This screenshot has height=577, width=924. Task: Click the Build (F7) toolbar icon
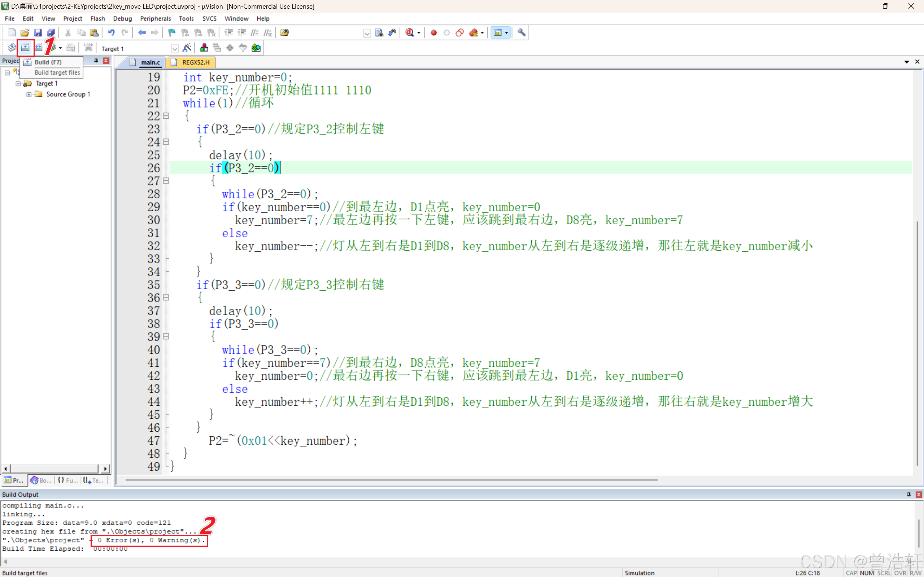(x=25, y=48)
